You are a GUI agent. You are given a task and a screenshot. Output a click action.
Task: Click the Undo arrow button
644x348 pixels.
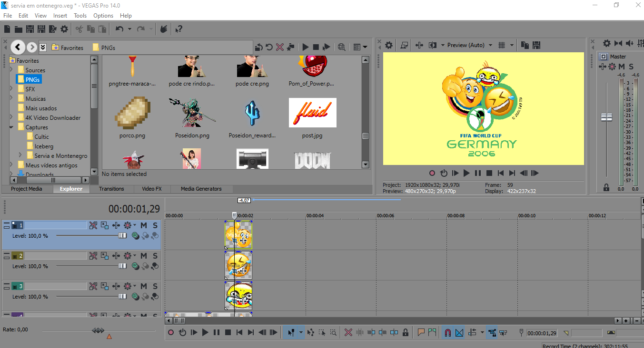[x=119, y=29]
